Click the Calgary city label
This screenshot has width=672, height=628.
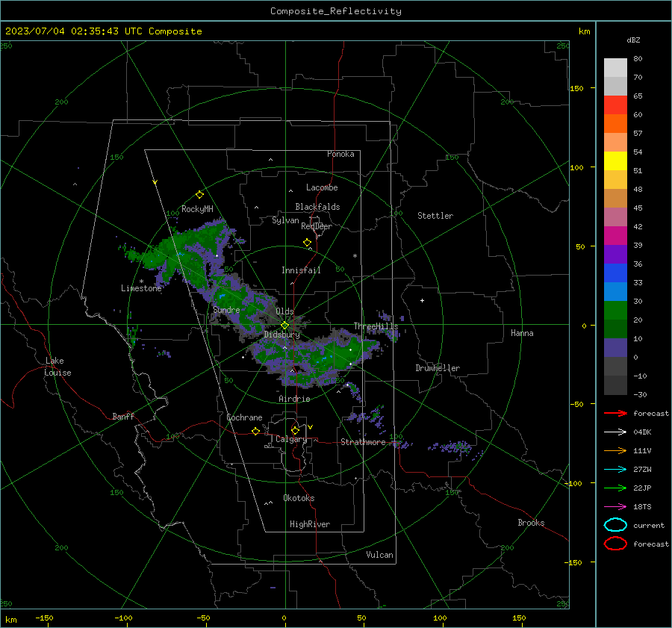[291, 439]
